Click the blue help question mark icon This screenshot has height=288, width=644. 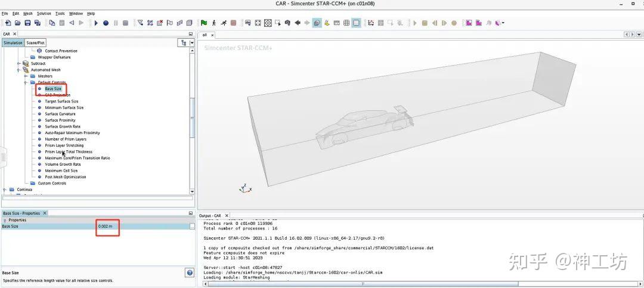[x=190, y=272]
